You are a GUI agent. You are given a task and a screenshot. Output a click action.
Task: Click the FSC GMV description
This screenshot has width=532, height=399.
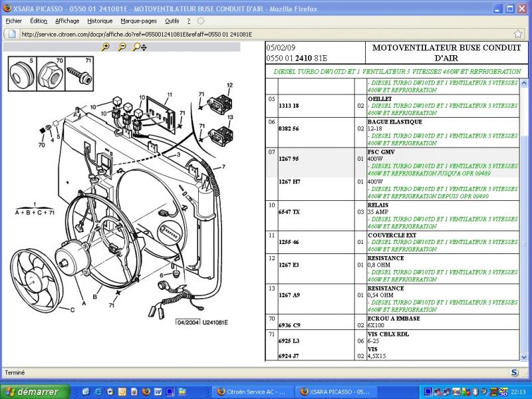point(381,152)
